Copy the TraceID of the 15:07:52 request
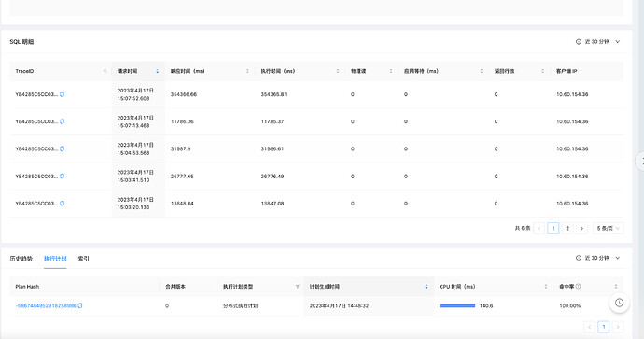Screen dimensions: 644x339 (62, 94)
